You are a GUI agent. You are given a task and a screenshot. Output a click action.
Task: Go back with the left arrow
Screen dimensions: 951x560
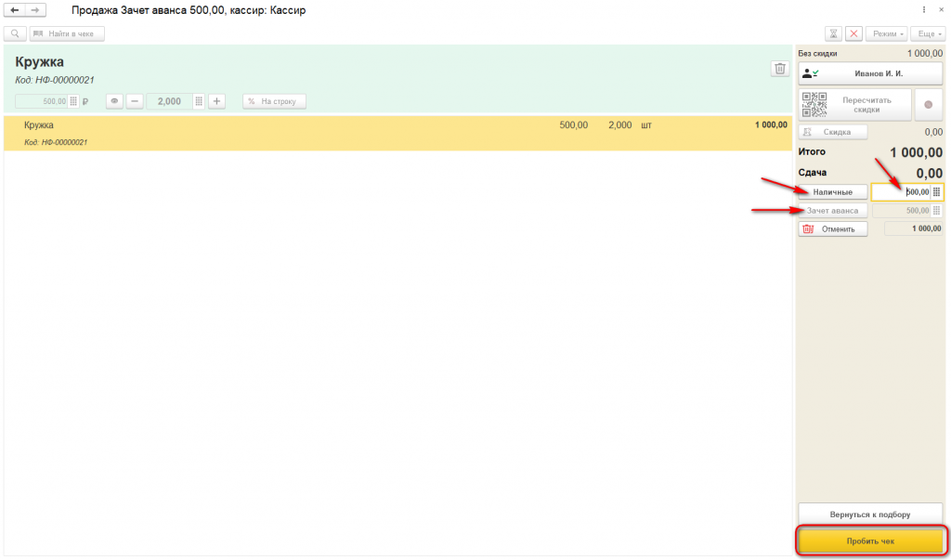[15, 11]
